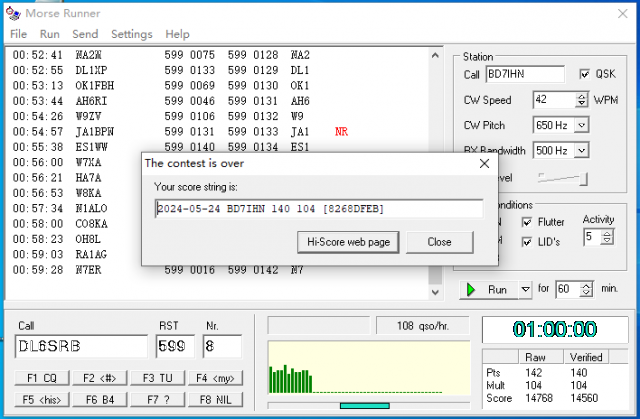Click the RST field showing 599
Viewport: 640px width, 419px height.
(x=175, y=346)
